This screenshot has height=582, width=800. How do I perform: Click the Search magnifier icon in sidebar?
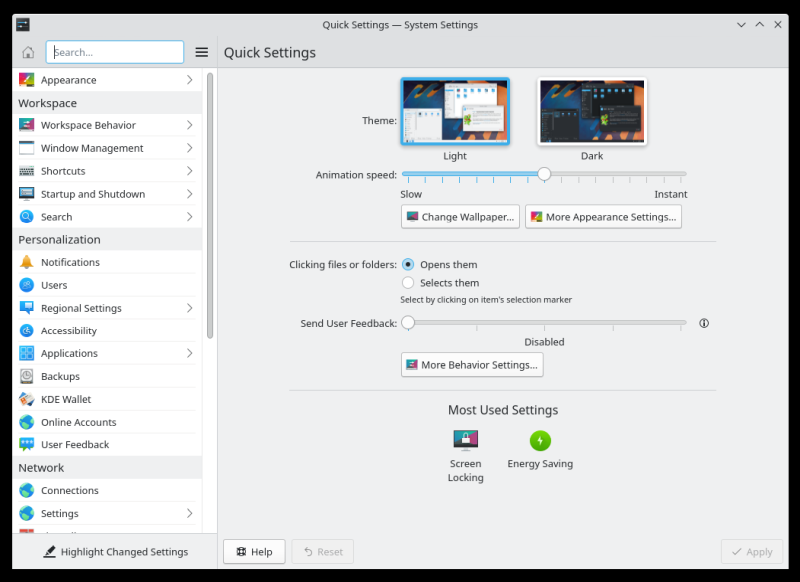click(27, 217)
